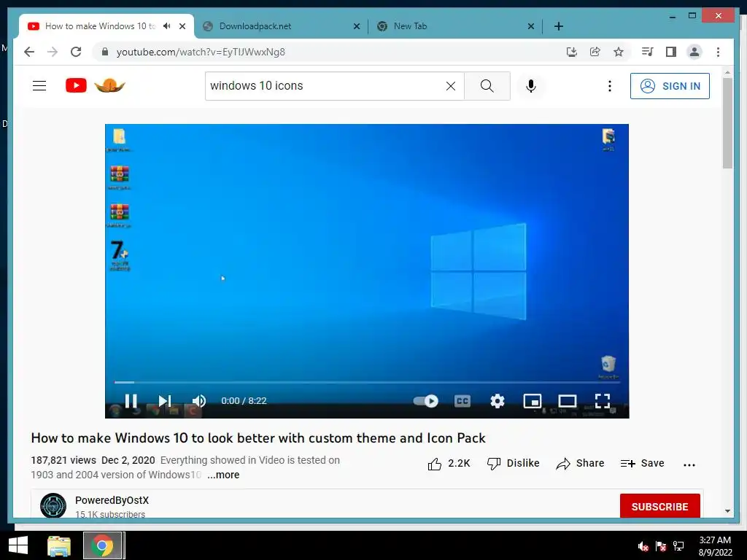Open YouTube hamburger guide menu
This screenshot has height=560, width=747.
coord(39,86)
